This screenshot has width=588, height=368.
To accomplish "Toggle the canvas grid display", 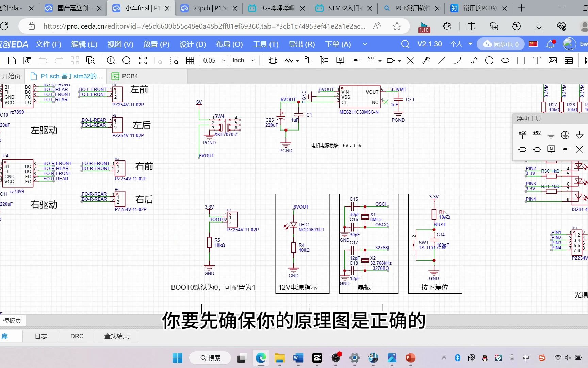I will 190,60.
